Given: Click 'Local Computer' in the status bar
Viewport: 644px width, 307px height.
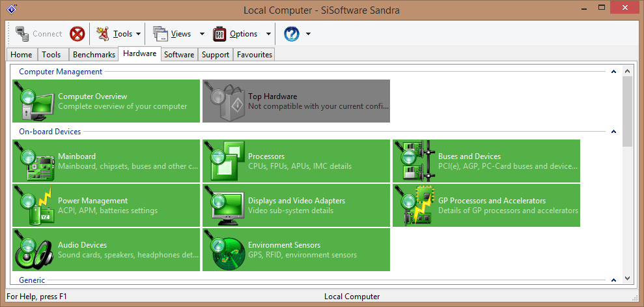Looking at the screenshot, I should click(x=352, y=297).
